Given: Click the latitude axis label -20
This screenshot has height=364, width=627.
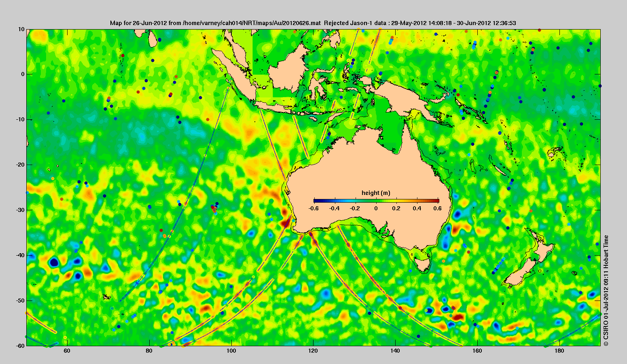Looking at the screenshot, I should pos(20,165).
